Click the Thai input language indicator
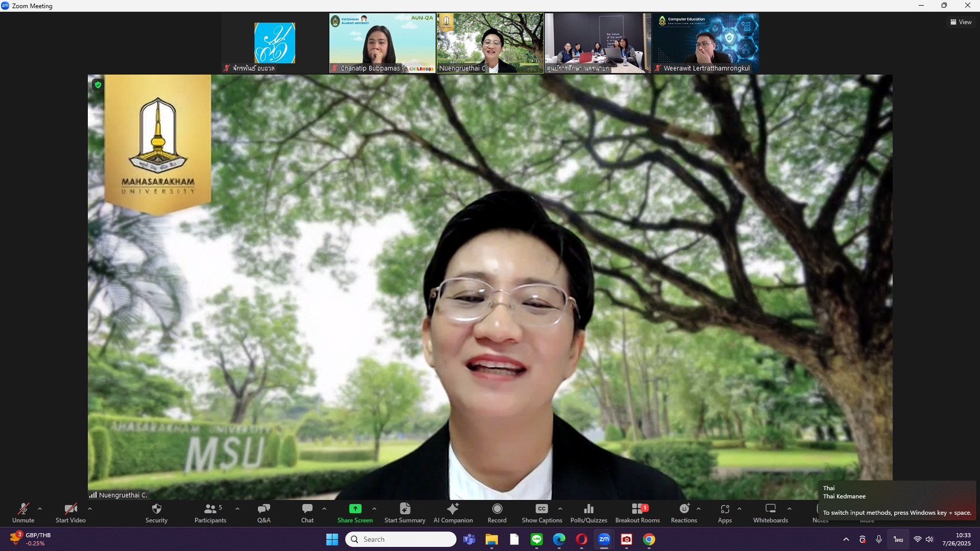The height and width of the screenshot is (551, 980). [x=898, y=540]
